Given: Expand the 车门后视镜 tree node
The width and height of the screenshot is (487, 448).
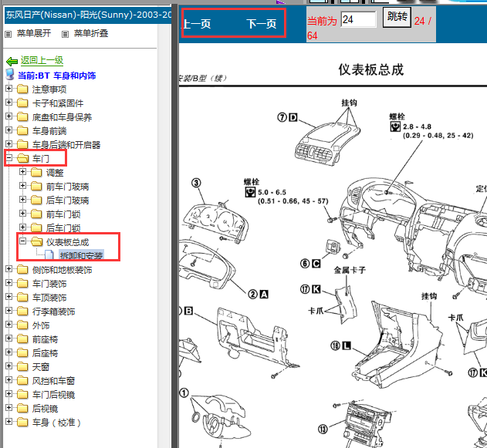Looking at the screenshot, I should coord(8,394).
